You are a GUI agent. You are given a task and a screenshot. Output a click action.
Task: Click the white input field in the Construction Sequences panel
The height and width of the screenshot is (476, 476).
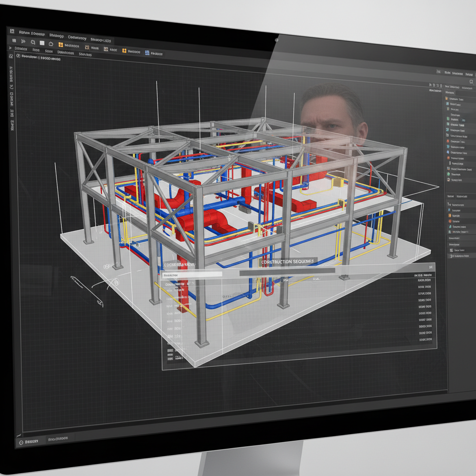(x=192, y=275)
